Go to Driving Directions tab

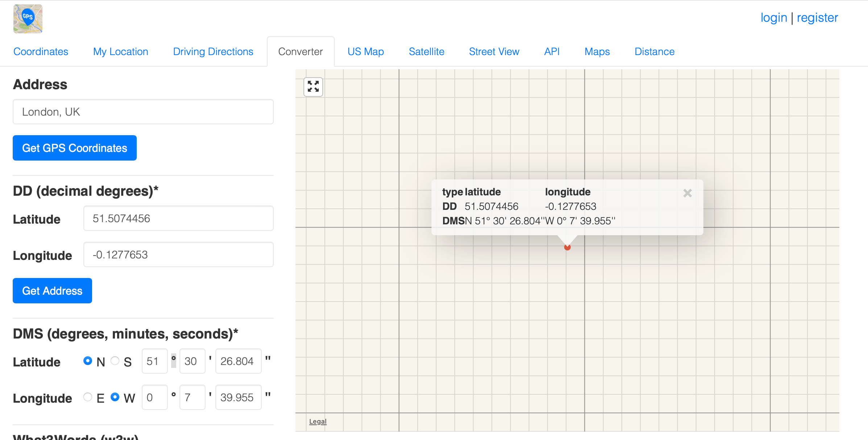click(x=213, y=51)
